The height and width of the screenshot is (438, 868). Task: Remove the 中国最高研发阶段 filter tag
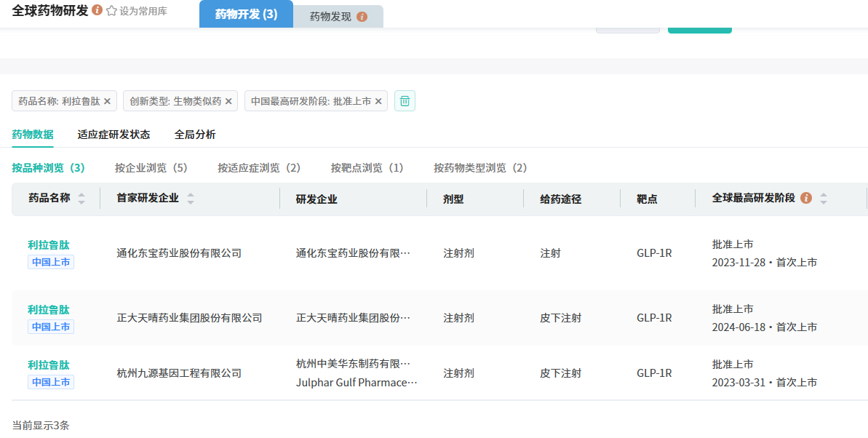pyautogui.click(x=378, y=101)
